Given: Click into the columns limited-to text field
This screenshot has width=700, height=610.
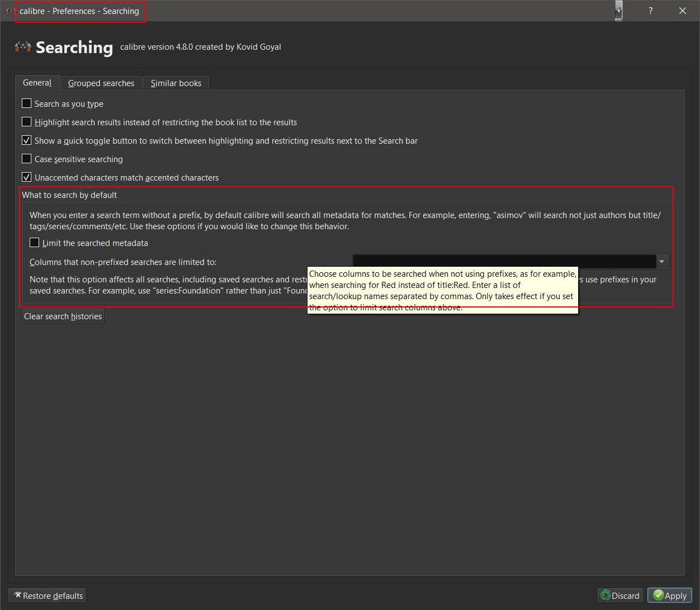Looking at the screenshot, I should (x=504, y=262).
